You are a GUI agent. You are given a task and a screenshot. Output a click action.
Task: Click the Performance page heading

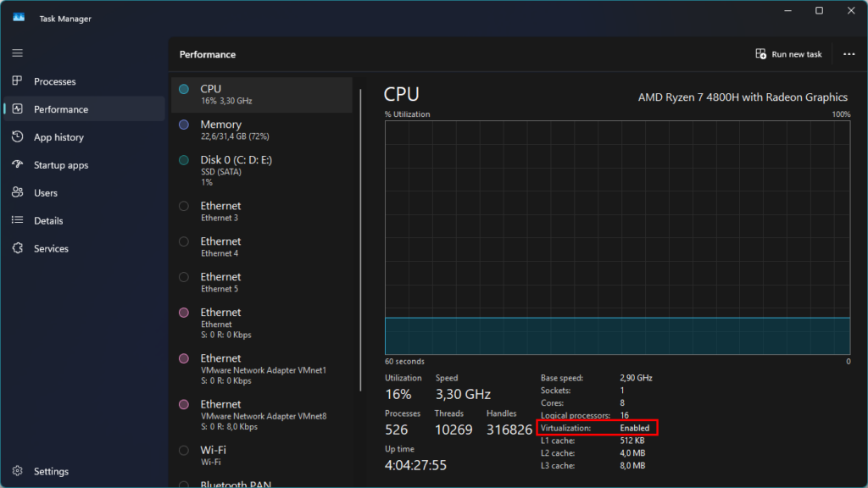click(x=208, y=54)
